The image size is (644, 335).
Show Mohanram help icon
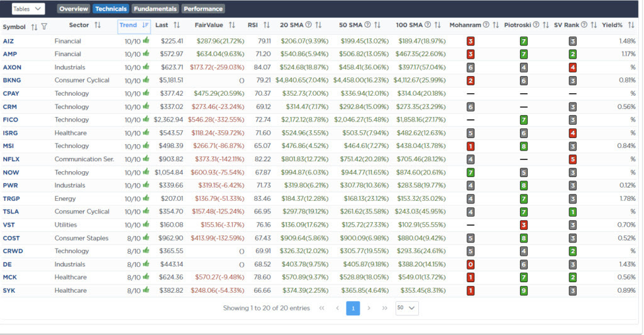click(486, 25)
